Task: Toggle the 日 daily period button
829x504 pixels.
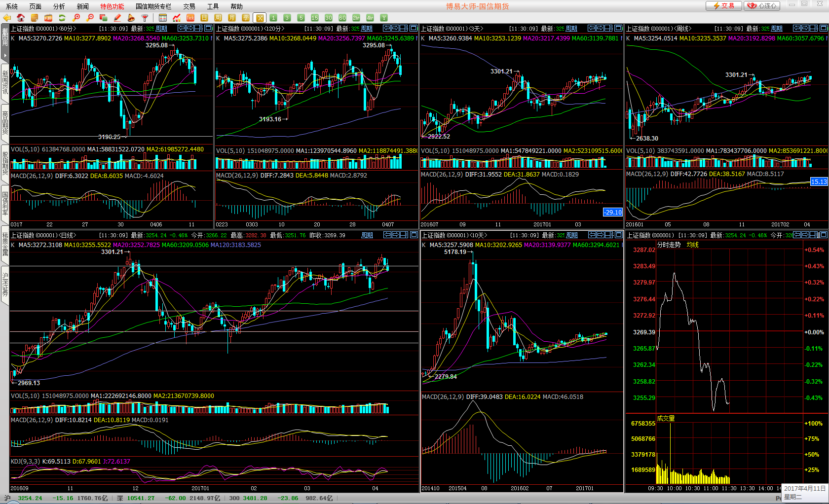Action: click(x=204, y=18)
